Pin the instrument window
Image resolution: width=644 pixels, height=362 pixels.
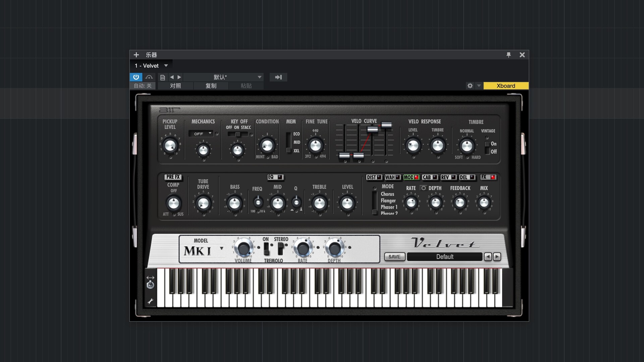point(508,55)
